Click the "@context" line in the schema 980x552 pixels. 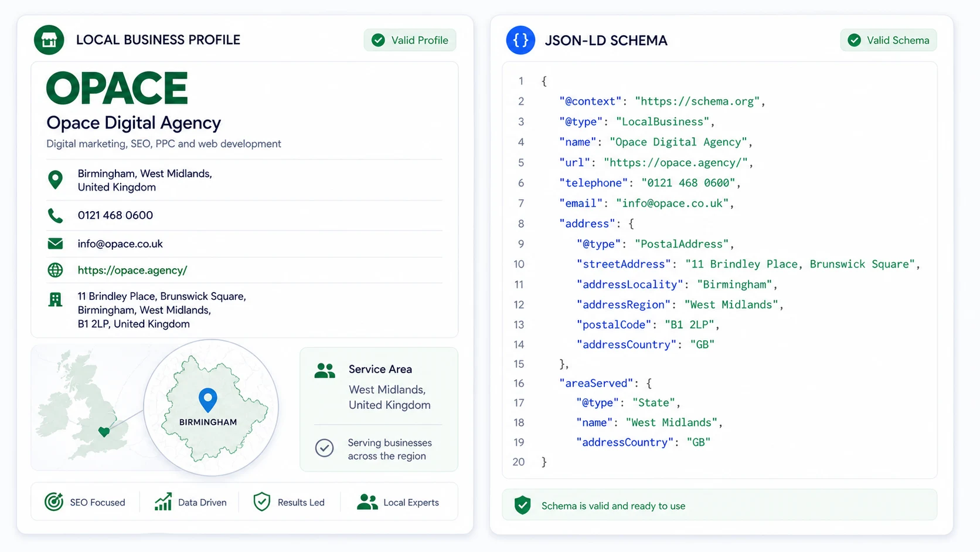(x=662, y=101)
